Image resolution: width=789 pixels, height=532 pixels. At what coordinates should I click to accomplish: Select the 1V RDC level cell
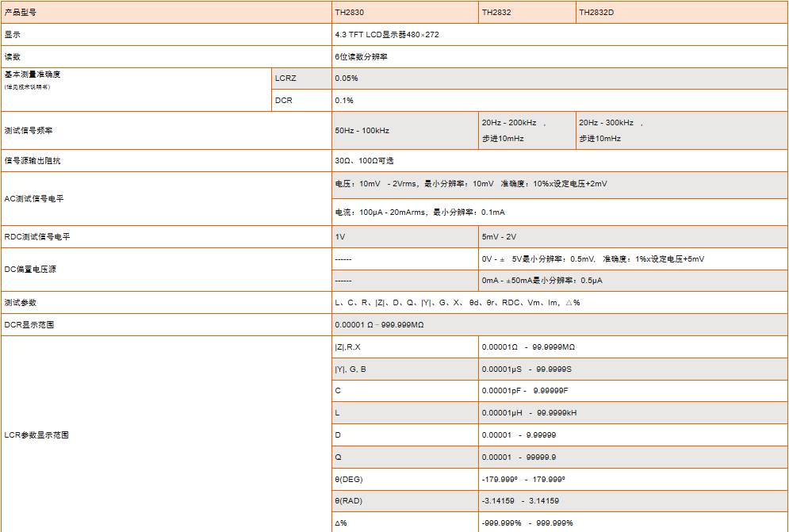click(405, 236)
